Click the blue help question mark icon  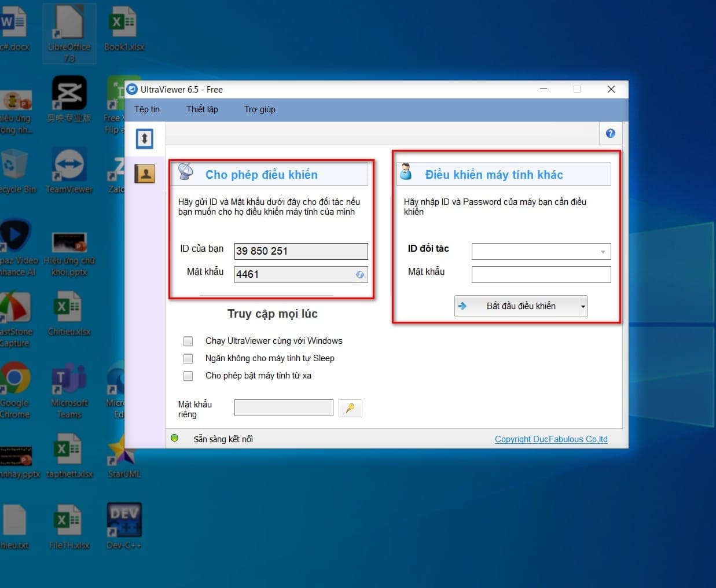(610, 134)
